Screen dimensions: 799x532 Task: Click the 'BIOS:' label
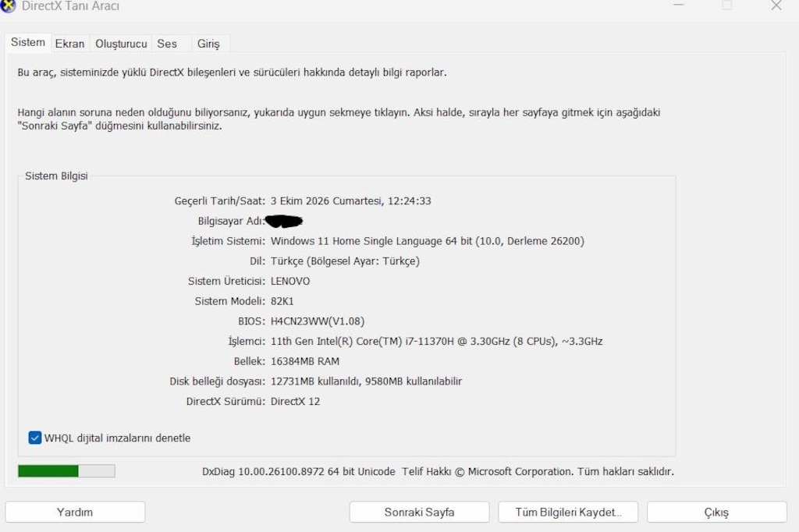(x=252, y=321)
